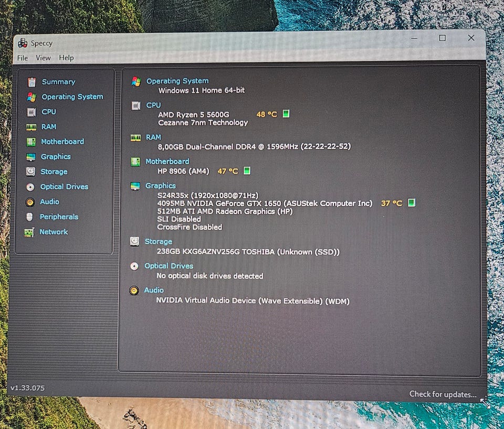Click the green GPU temperature indicator icon
Screen dimensions: 504x429
click(411, 202)
